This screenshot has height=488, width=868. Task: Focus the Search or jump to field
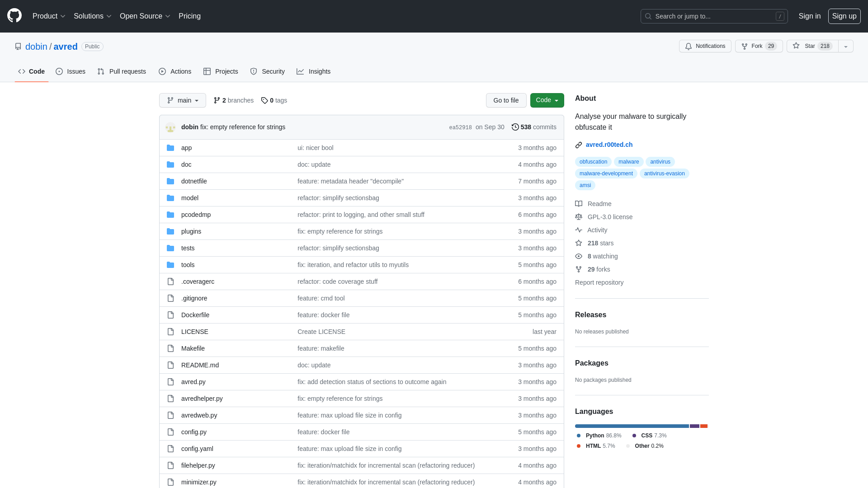pos(714,16)
